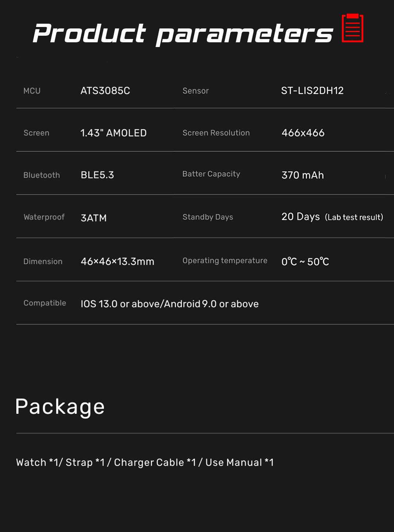Click the Standby Days label
The height and width of the screenshot is (532, 394).
[x=208, y=217]
